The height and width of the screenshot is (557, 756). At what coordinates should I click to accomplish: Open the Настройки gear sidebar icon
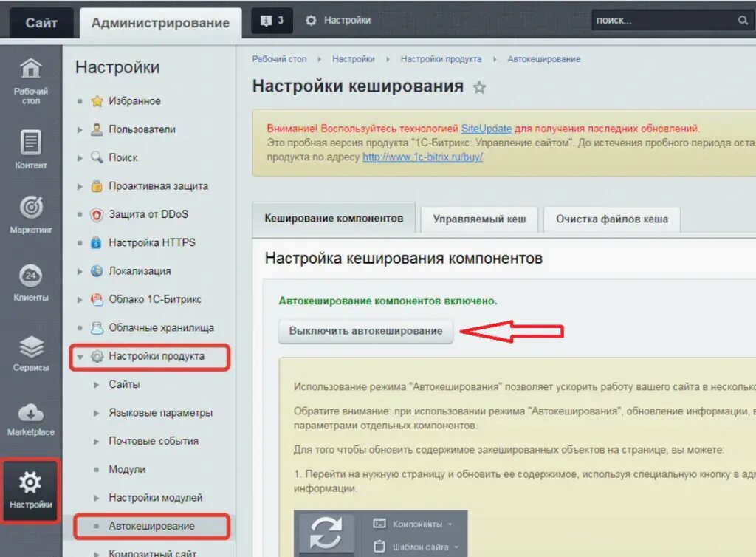30,482
